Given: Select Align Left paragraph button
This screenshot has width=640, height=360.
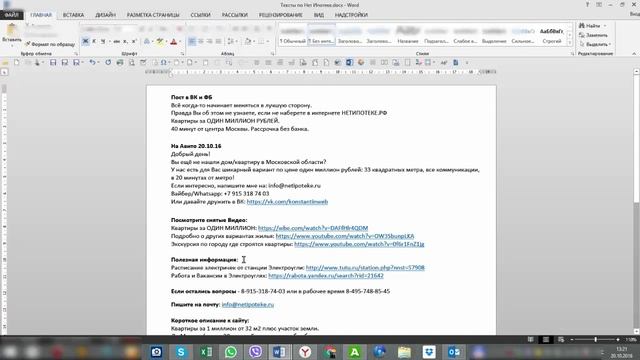Looking at the screenshot, I should 192,41.
